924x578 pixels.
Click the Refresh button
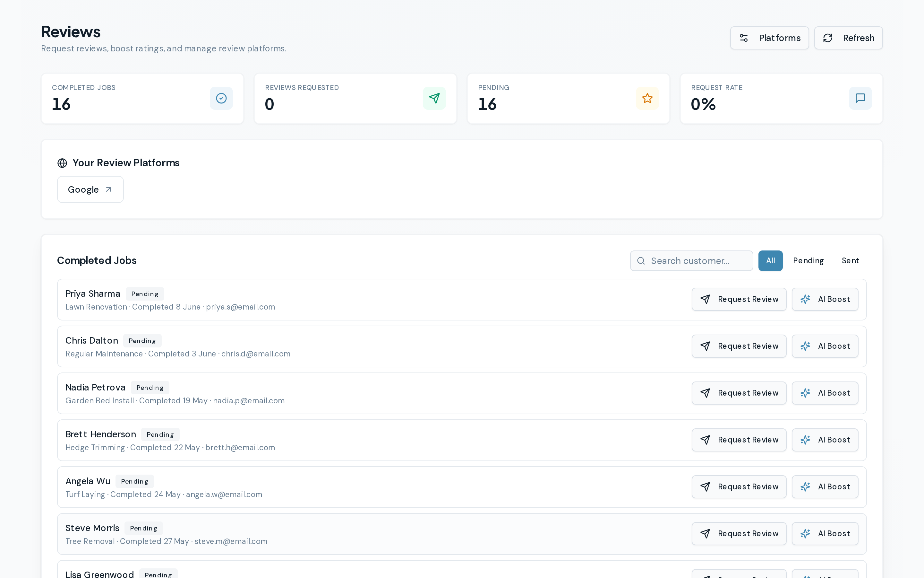tap(848, 38)
